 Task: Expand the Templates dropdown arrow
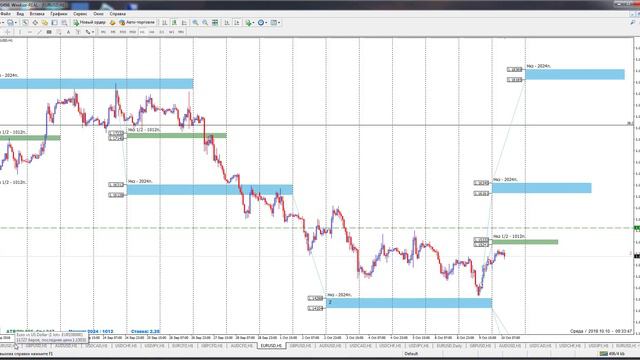(x=279, y=22)
